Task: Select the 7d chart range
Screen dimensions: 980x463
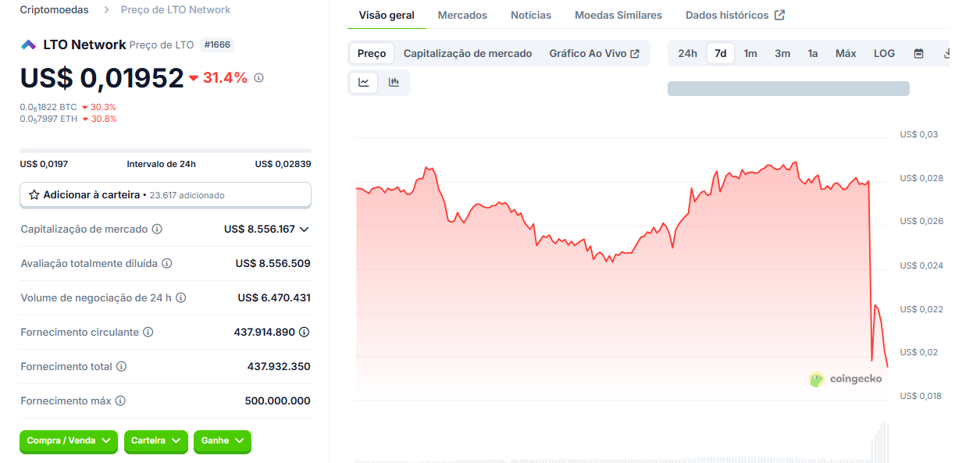Action: pos(721,53)
